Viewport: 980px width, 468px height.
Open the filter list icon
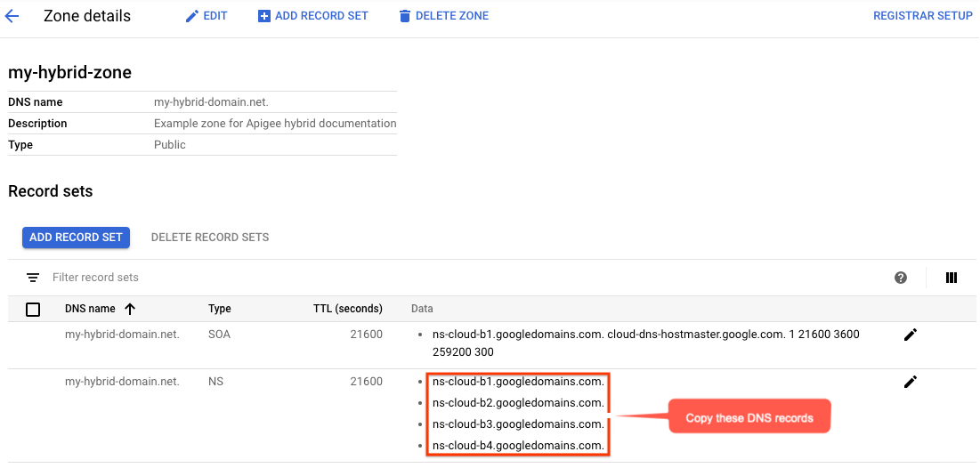[x=33, y=278]
